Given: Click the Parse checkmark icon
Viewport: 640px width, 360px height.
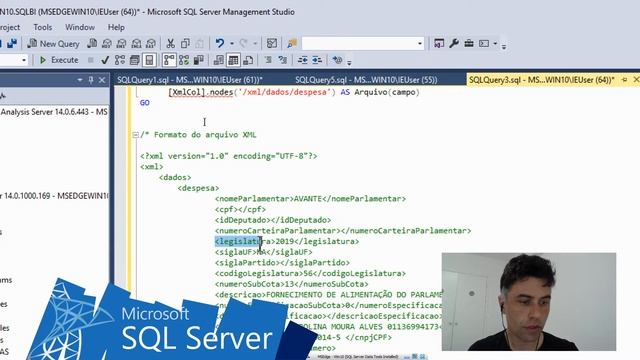Looking at the screenshot, I should click(105, 60).
